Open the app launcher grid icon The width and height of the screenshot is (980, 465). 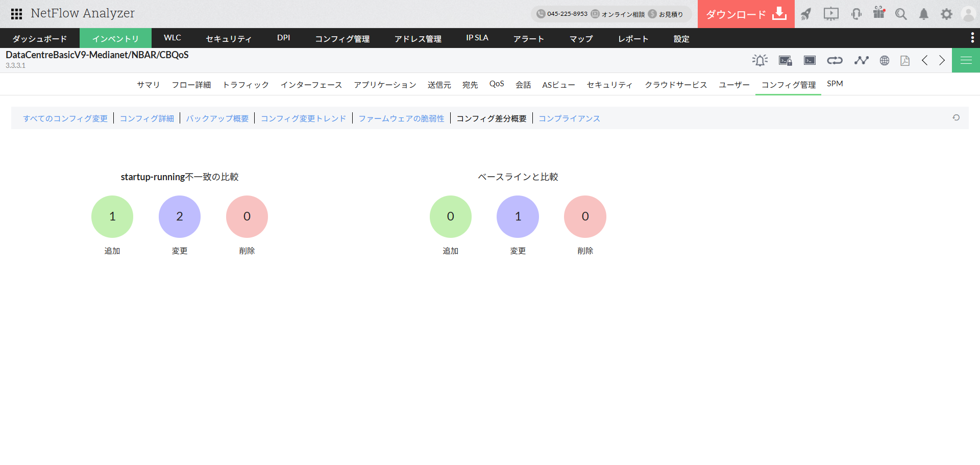16,14
